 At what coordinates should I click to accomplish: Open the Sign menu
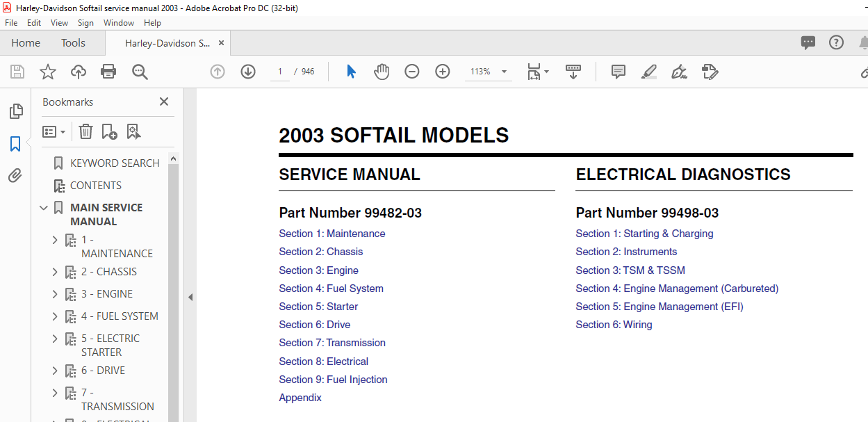pos(85,23)
